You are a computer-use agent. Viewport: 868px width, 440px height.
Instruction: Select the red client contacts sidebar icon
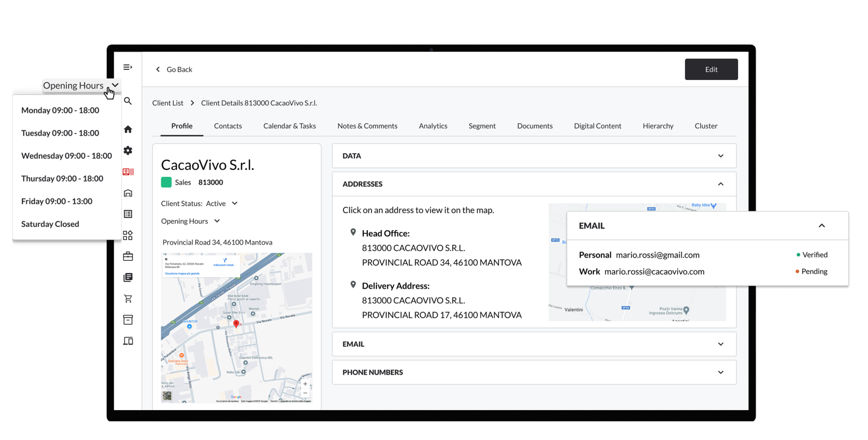pyautogui.click(x=128, y=172)
